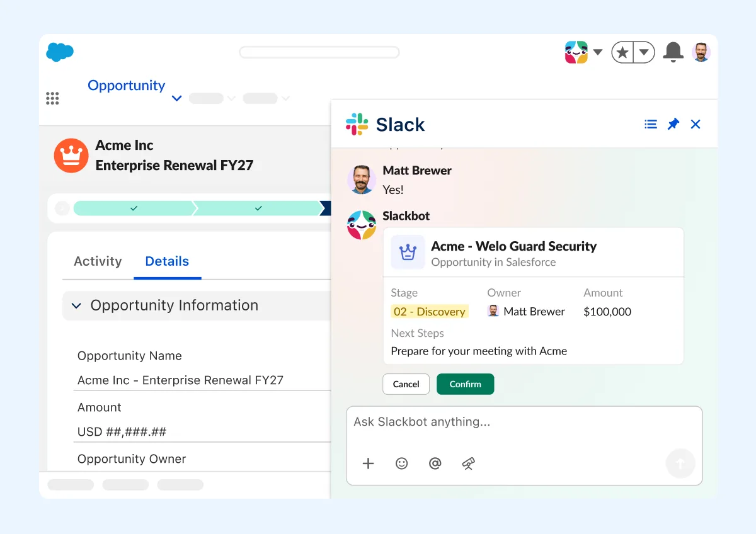756x534 pixels.
Task: Confirm the Slackbot opportunity update
Action: coord(466,384)
